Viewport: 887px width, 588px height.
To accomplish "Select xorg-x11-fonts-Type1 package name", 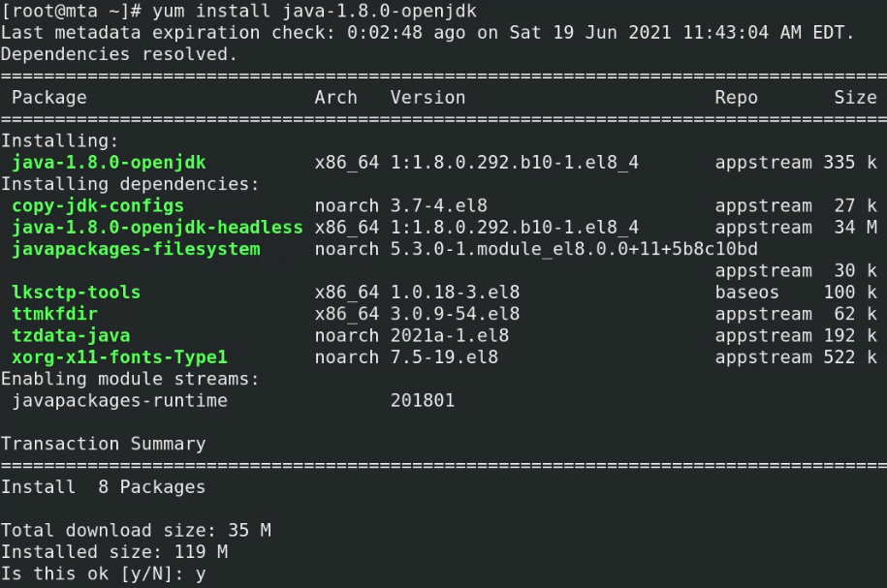I will pos(119,357).
